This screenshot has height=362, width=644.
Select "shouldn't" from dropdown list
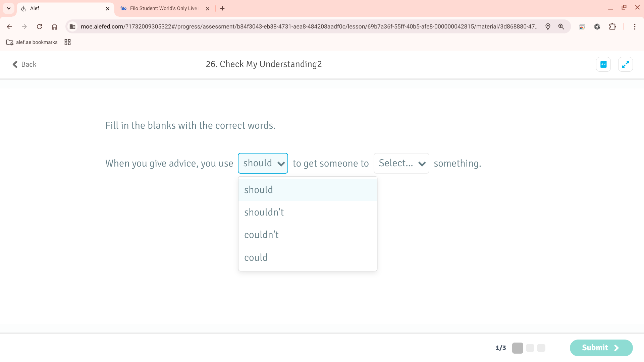click(x=264, y=212)
